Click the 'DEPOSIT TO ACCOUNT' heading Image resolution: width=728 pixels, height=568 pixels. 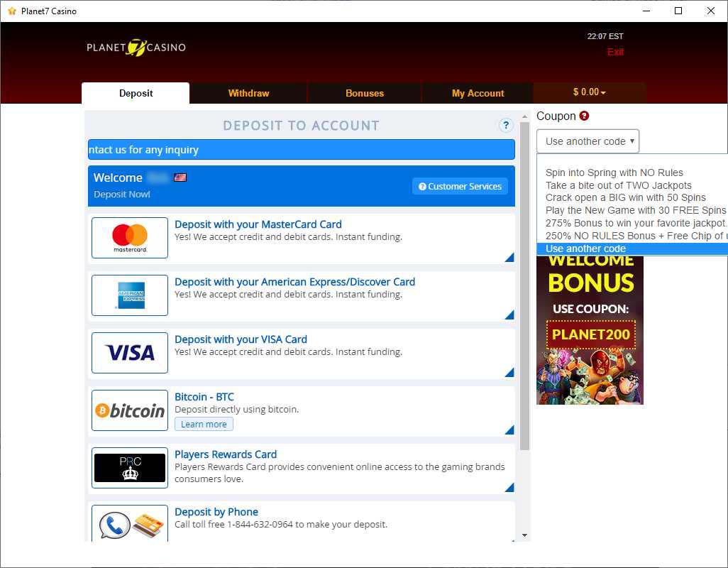coord(302,126)
